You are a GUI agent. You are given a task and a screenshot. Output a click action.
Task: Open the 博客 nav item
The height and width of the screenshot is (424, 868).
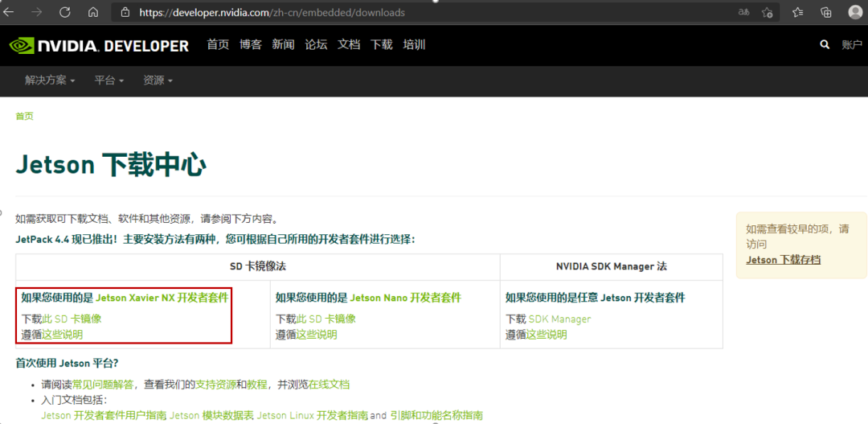(x=251, y=45)
